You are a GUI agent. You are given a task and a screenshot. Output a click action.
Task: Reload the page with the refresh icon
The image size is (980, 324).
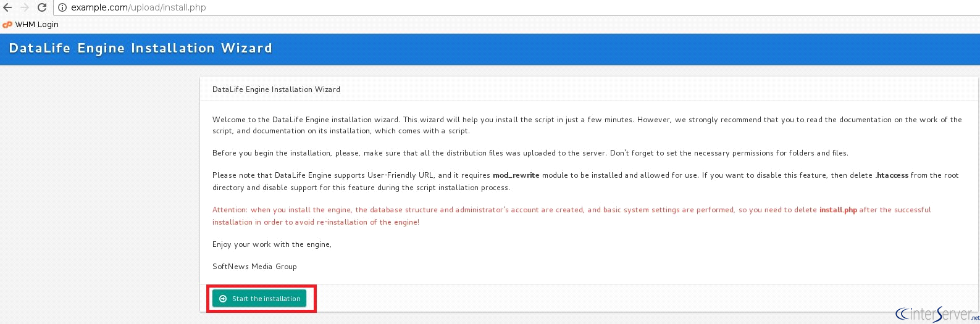pos(42,7)
